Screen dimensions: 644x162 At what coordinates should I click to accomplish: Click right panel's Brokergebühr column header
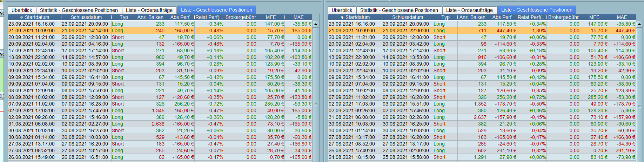click(564, 17)
